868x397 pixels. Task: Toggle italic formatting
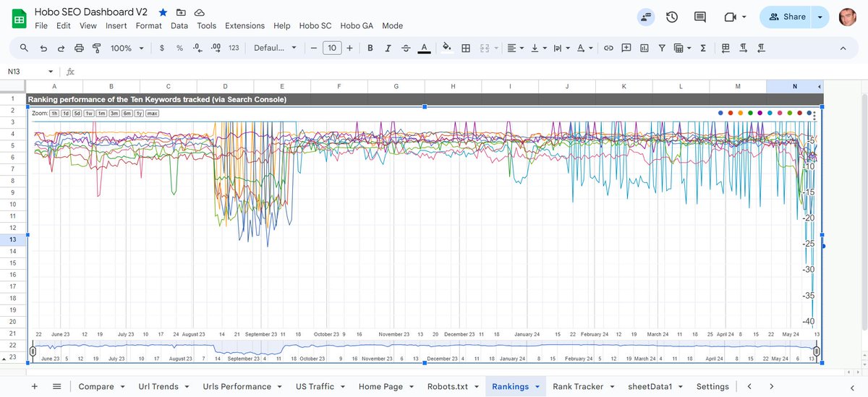pyautogui.click(x=388, y=48)
